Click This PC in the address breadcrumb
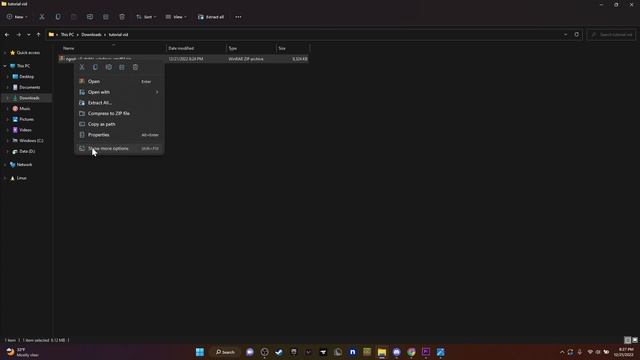 [x=67, y=35]
